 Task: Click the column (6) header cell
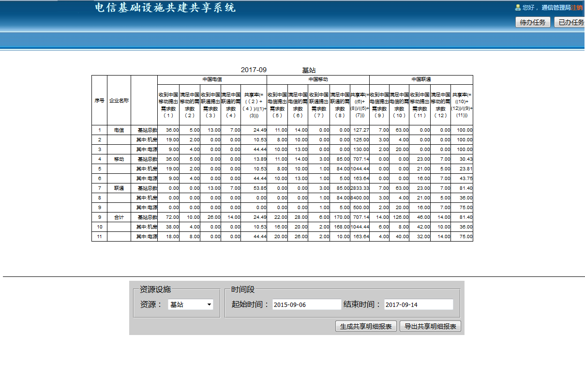(x=298, y=105)
